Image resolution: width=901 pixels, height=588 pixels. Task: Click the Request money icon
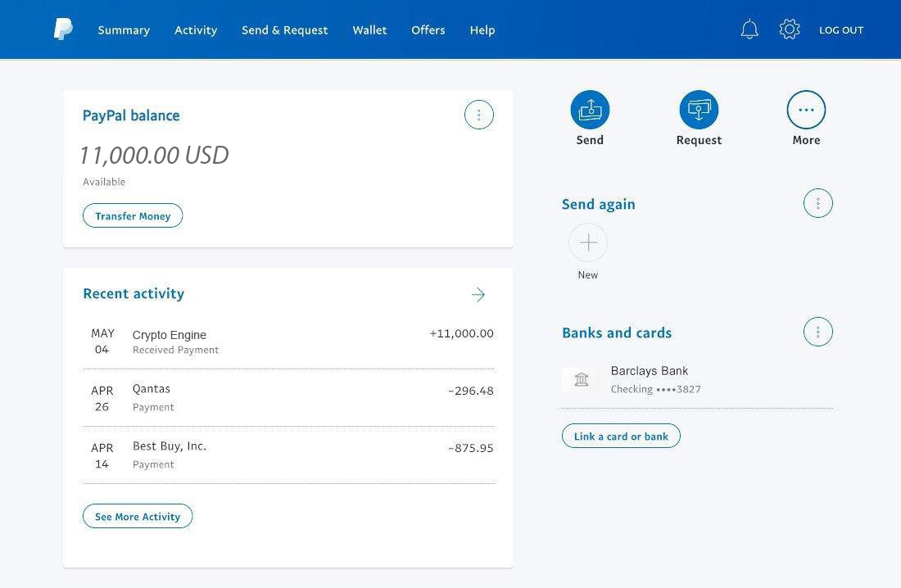699,109
